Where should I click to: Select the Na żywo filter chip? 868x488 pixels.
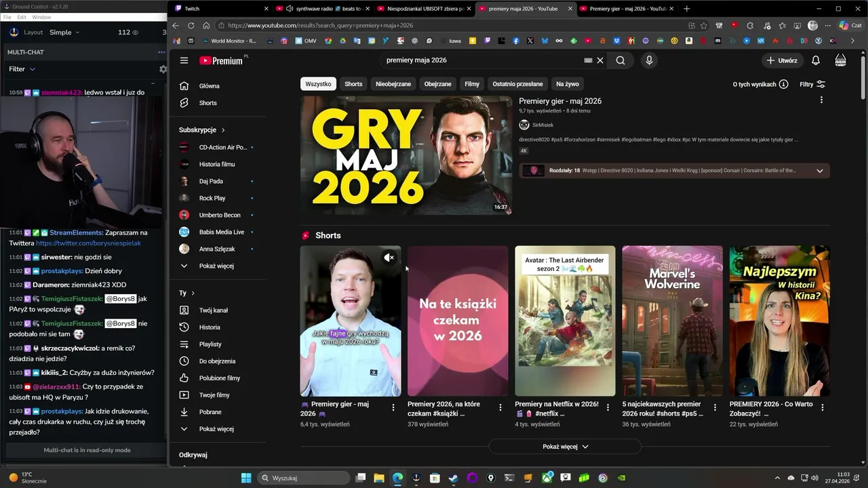pos(568,84)
